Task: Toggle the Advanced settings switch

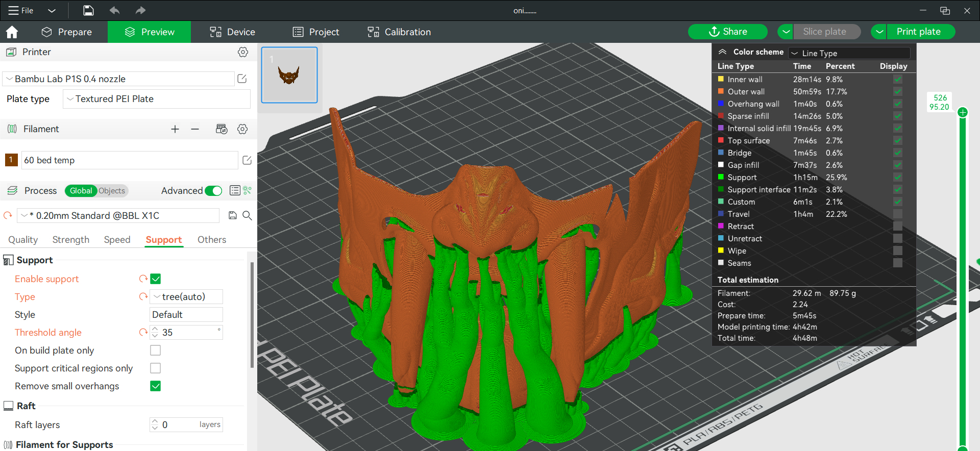Action: [x=213, y=191]
